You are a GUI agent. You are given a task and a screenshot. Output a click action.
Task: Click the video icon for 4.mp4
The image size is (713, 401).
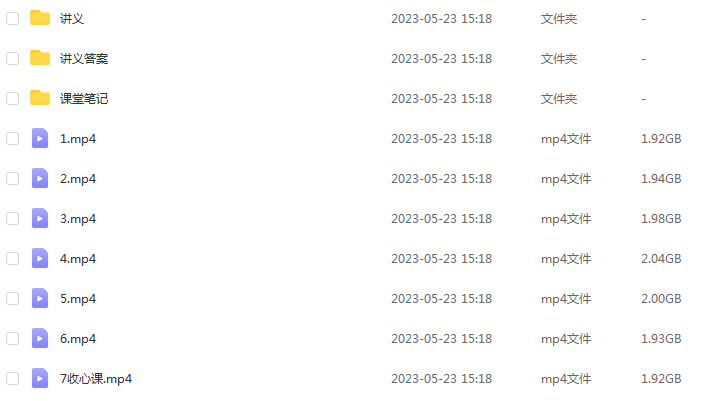[x=40, y=258]
